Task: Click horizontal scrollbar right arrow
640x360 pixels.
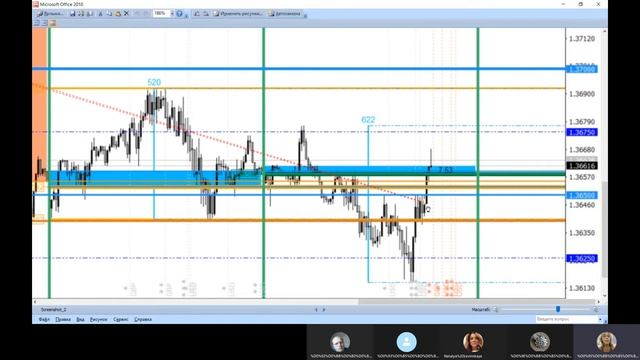Action: point(598,302)
